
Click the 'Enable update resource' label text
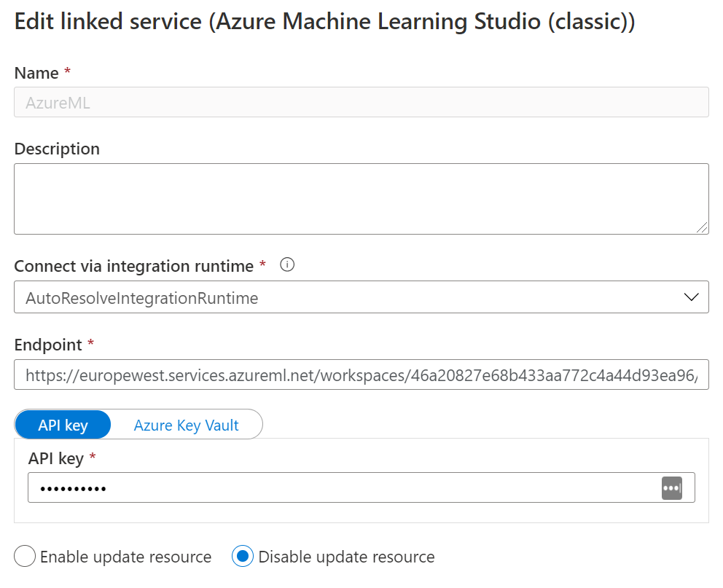[x=125, y=557]
